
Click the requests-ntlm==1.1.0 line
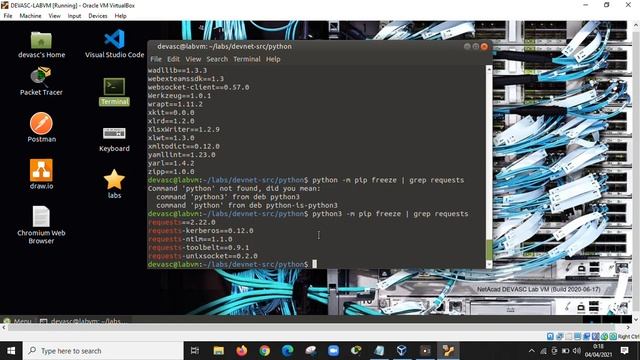click(x=190, y=239)
